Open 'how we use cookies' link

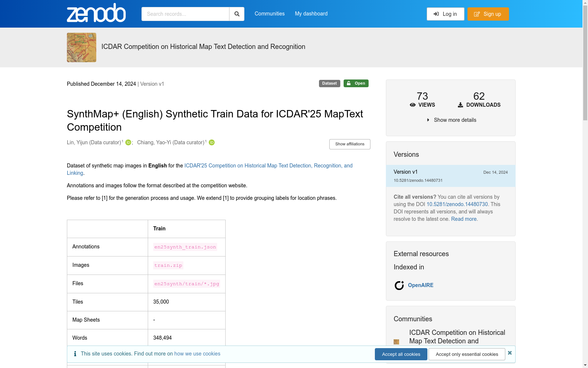coord(197,354)
